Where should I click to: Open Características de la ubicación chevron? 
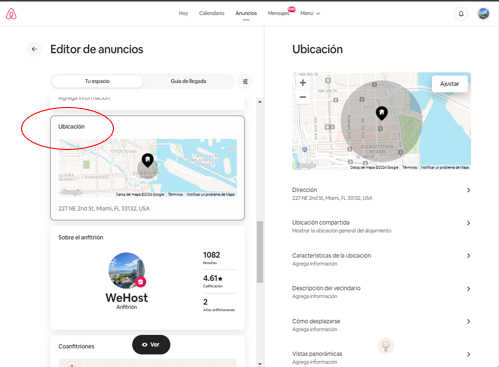[x=468, y=256]
